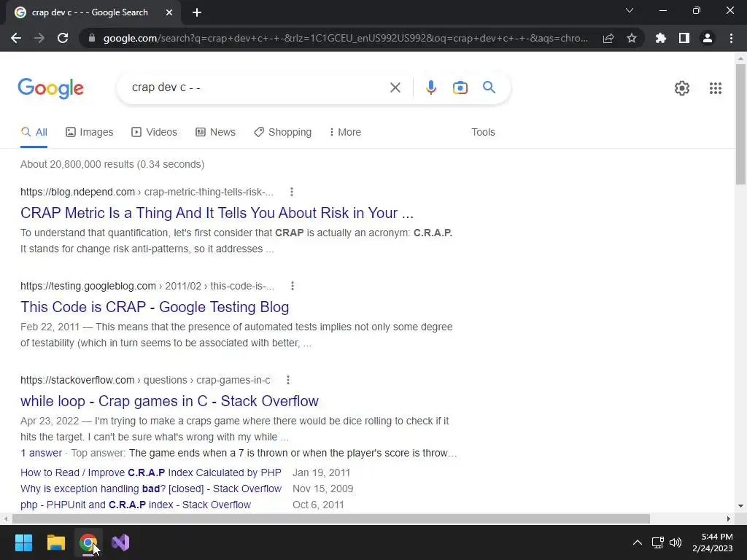This screenshot has width=747, height=560.
Task: Start voice search microphone
Action: [x=430, y=87]
